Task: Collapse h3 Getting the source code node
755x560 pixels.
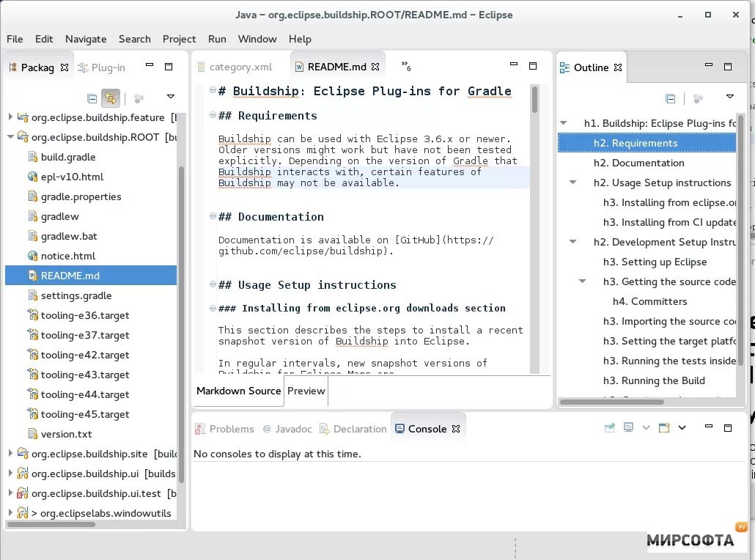Action: [583, 281]
